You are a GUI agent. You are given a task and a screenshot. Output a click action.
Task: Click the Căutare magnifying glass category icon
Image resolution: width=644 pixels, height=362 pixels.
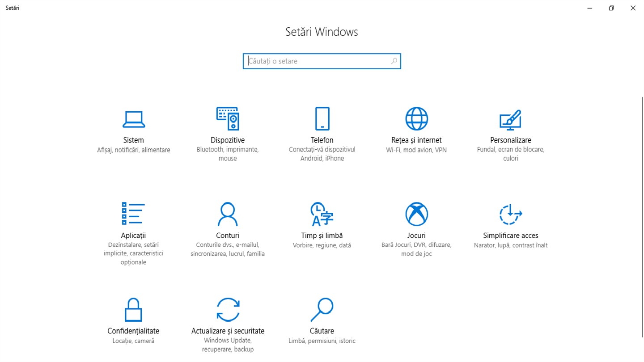pos(322,310)
